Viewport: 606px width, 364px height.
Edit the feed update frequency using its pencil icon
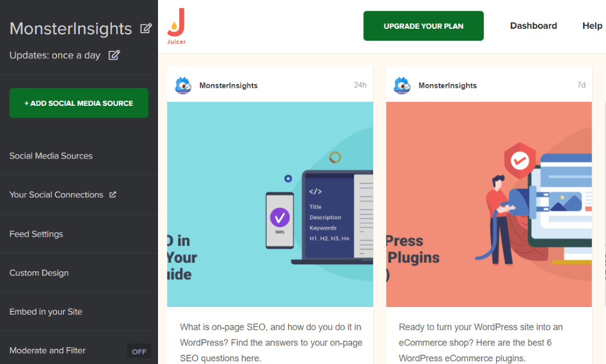(x=114, y=55)
